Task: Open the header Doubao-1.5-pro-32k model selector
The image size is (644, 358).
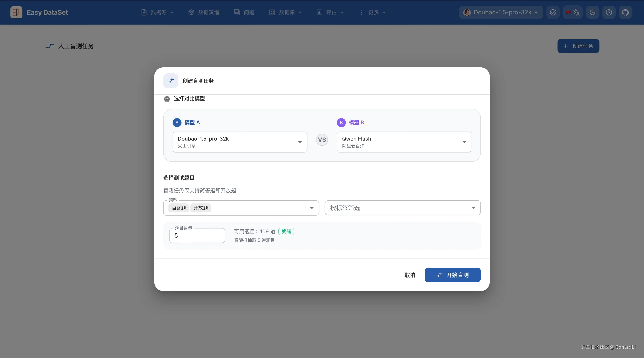Action: click(501, 12)
